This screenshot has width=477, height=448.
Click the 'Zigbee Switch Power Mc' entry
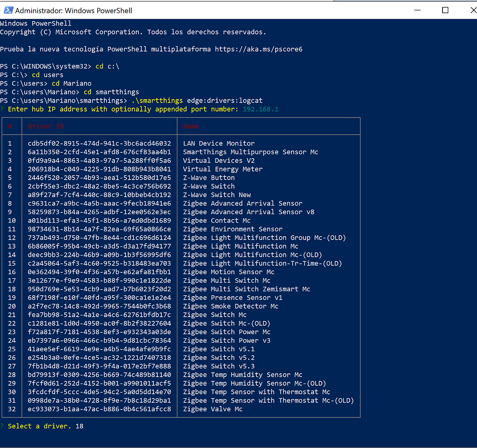coord(227,332)
